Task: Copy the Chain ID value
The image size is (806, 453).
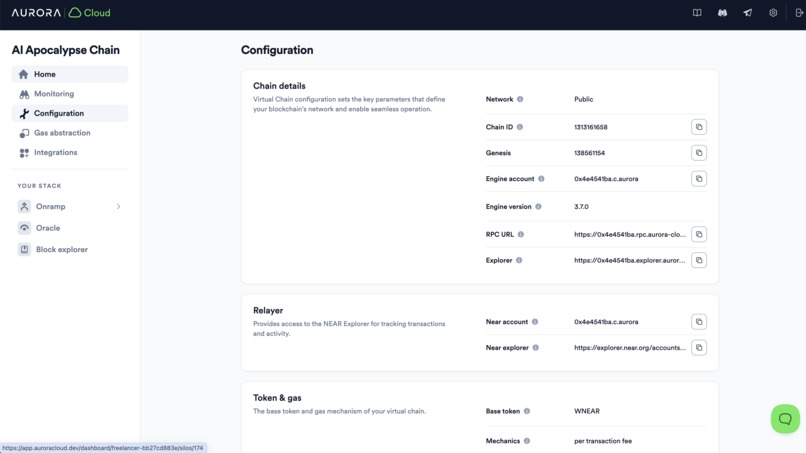Action: pos(699,127)
